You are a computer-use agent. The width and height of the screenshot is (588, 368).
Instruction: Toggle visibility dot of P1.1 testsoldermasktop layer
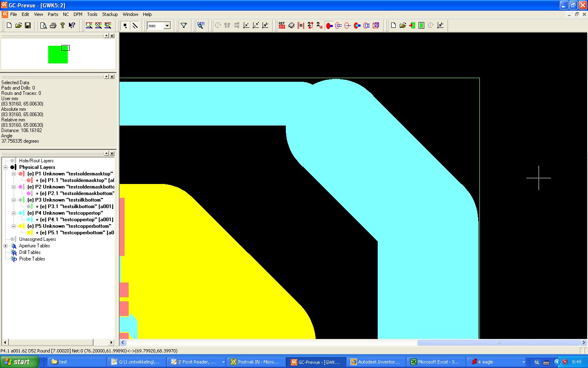[x=29, y=180]
